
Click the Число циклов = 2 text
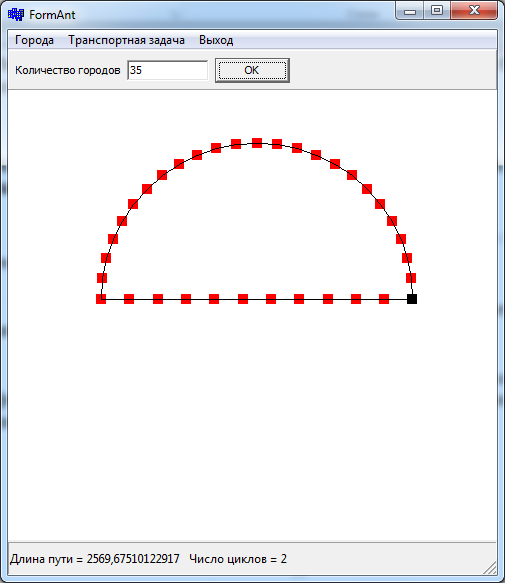(238, 559)
